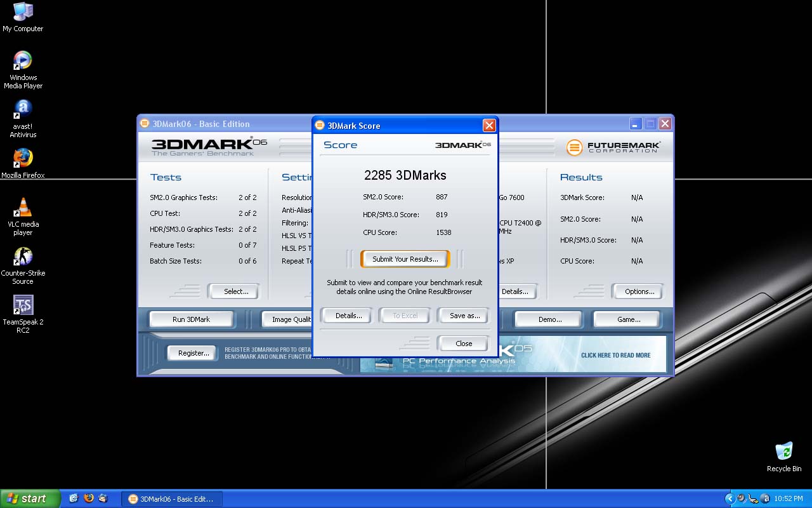Click the Show Desktop Quick Launch icon
Screen dimensions: 812x508
(74, 498)
